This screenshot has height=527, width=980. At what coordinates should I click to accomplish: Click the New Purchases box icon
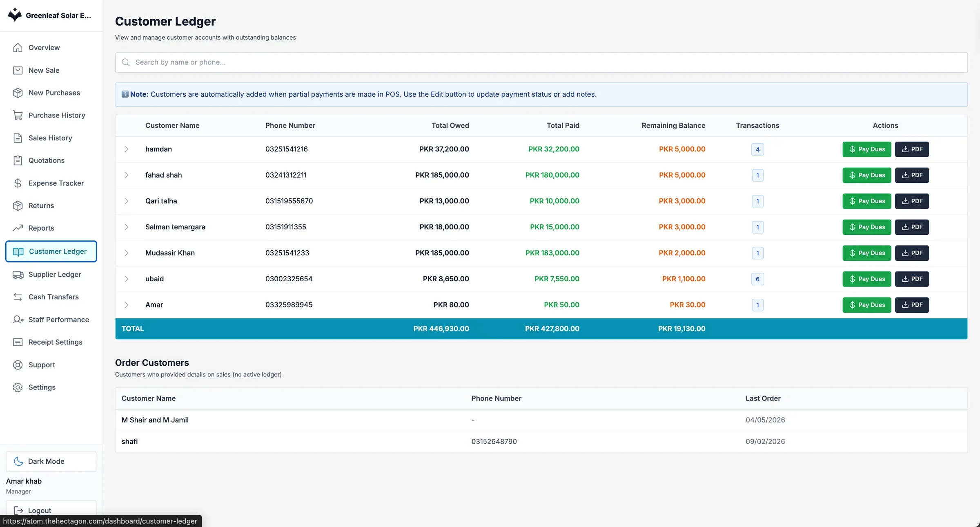pyautogui.click(x=18, y=93)
